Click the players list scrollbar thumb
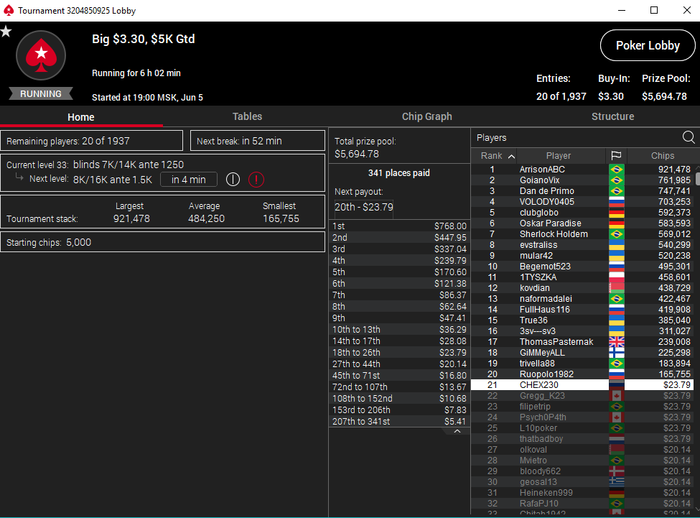 click(x=697, y=179)
